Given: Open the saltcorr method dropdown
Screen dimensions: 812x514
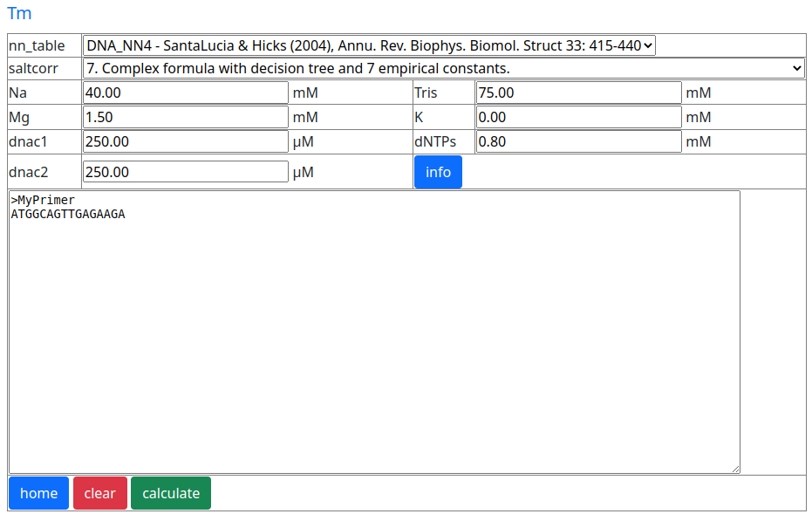Looking at the screenshot, I should [443, 68].
